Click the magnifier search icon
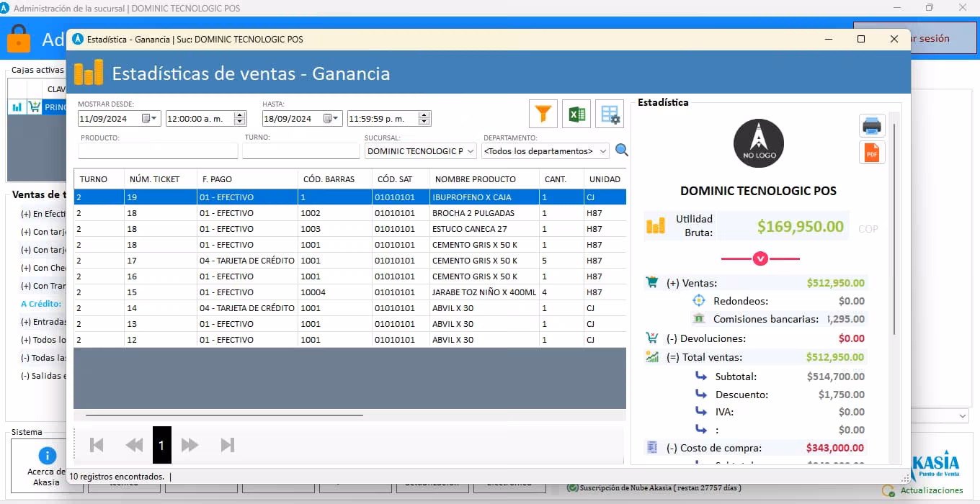Screen dimensions: 980x504 [x=621, y=150]
